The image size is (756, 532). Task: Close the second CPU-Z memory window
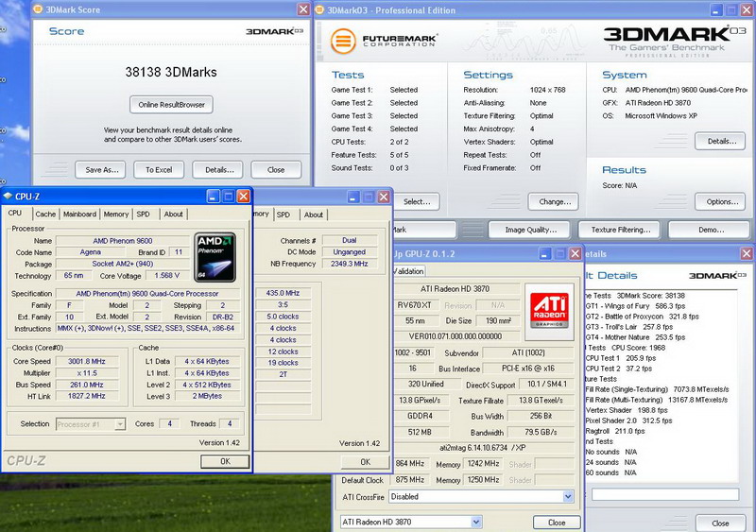pyautogui.click(x=384, y=197)
